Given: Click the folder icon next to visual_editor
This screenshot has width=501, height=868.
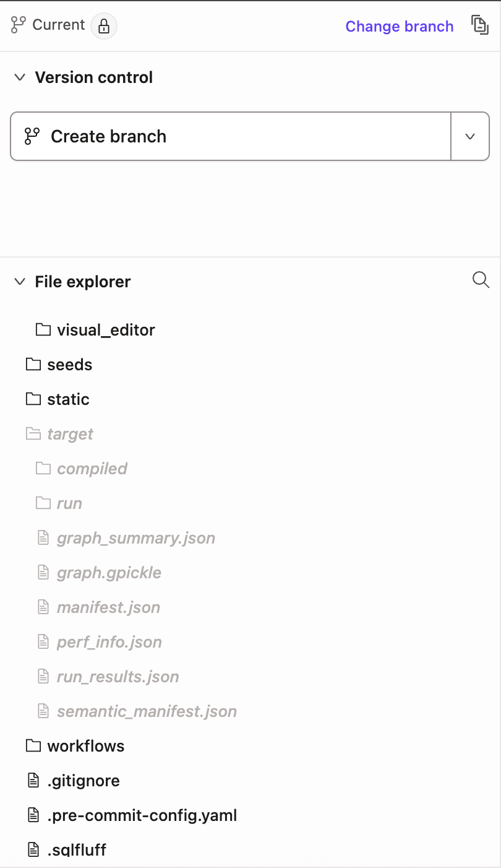Looking at the screenshot, I should tap(43, 329).
